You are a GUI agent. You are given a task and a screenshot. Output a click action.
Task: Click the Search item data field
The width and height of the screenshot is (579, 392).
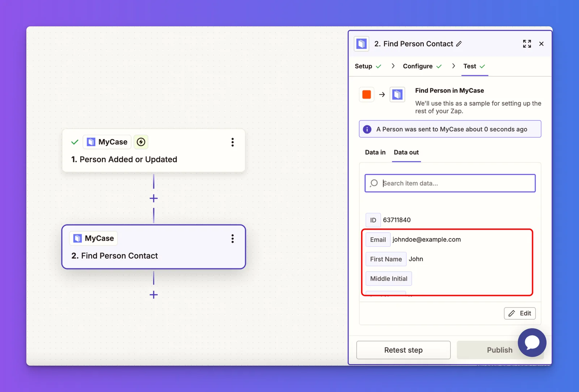tap(450, 183)
